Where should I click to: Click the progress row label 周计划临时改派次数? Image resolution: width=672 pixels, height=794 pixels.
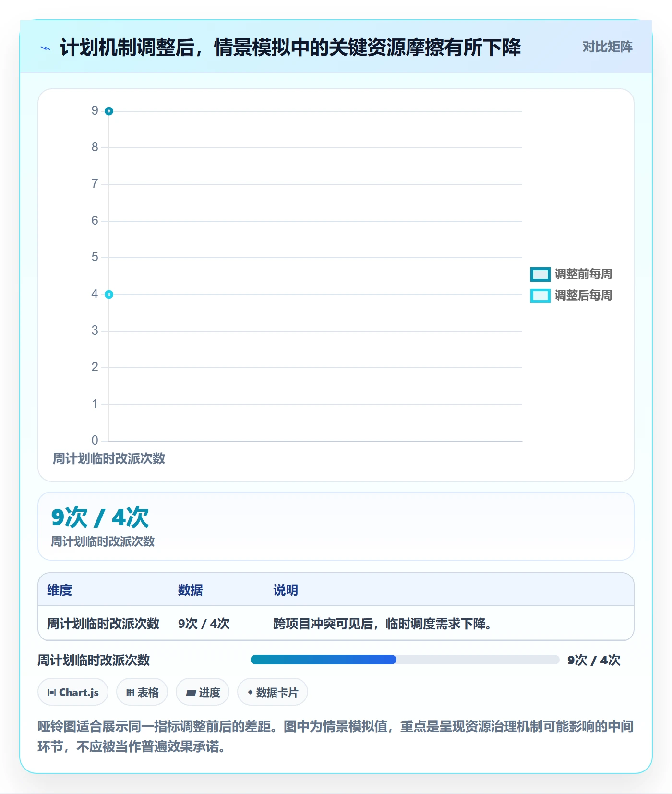coord(94,660)
